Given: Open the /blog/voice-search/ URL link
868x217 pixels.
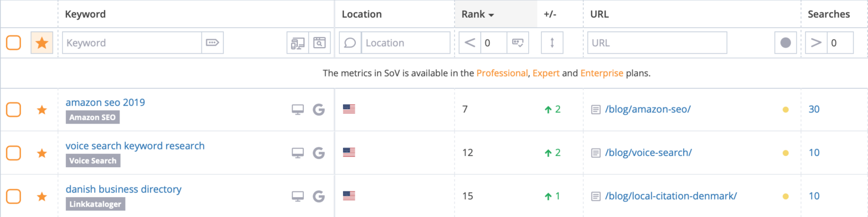Looking at the screenshot, I should pyautogui.click(x=648, y=153).
